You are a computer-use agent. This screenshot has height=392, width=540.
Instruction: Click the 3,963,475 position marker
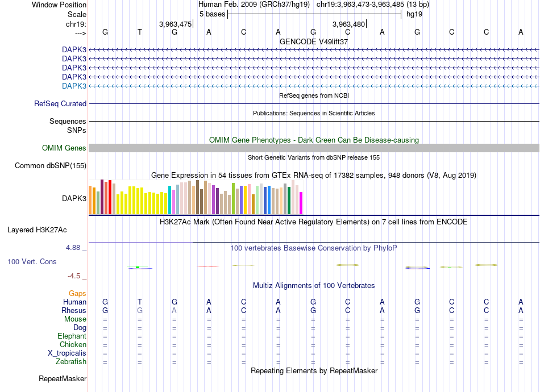point(175,24)
